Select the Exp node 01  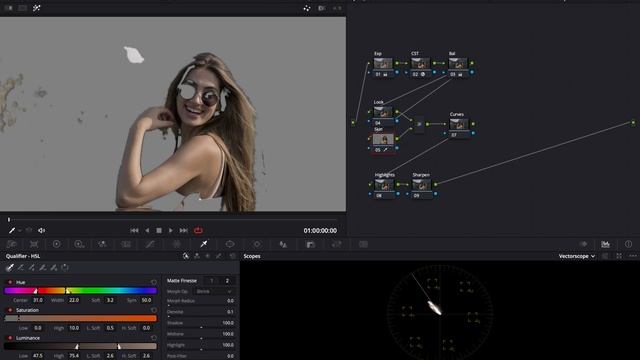pos(383,67)
